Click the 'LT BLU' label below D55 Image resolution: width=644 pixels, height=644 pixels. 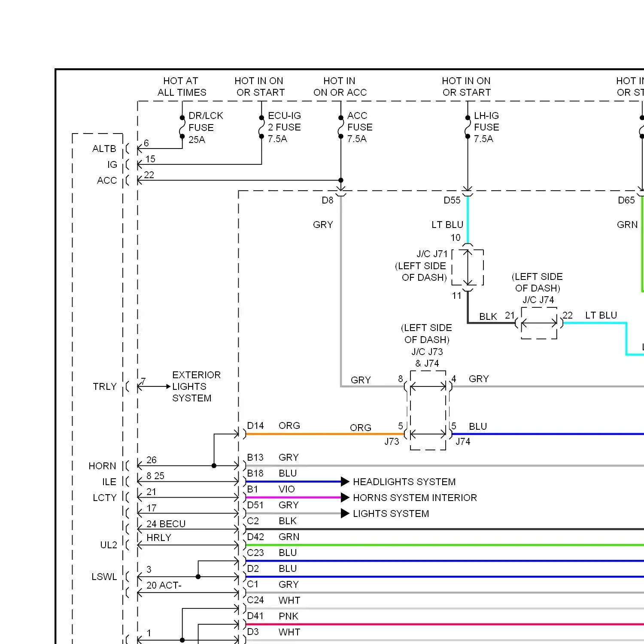click(447, 225)
